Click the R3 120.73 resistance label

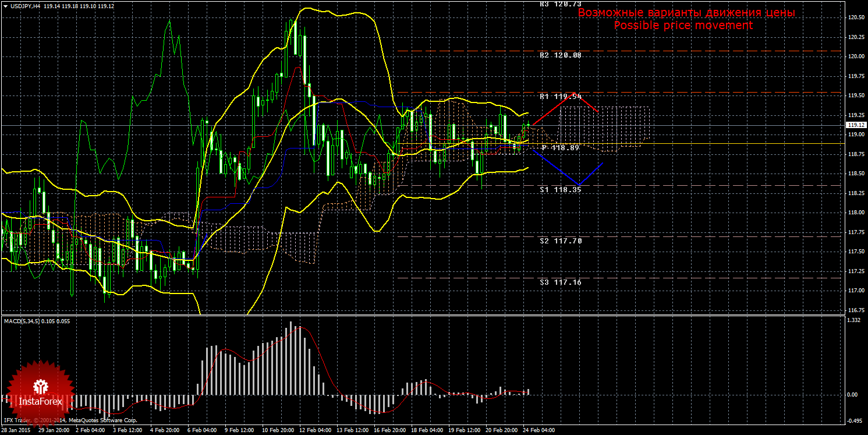pyautogui.click(x=560, y=4)
